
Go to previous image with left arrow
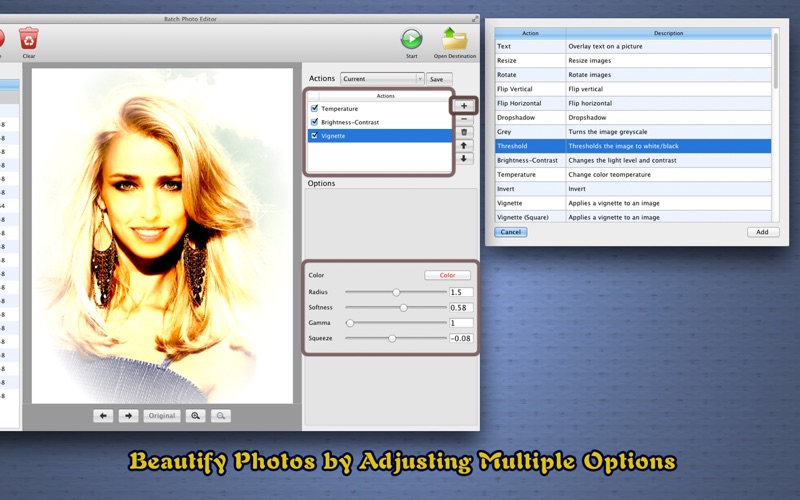[103, 415]
